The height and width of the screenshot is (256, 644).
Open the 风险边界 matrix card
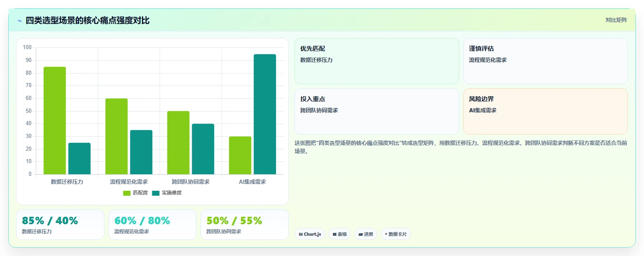[545, 111]
